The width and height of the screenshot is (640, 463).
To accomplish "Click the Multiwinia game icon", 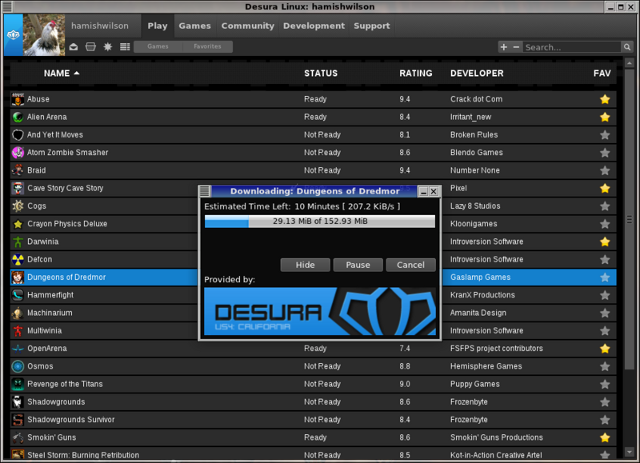I will point(18,331).
